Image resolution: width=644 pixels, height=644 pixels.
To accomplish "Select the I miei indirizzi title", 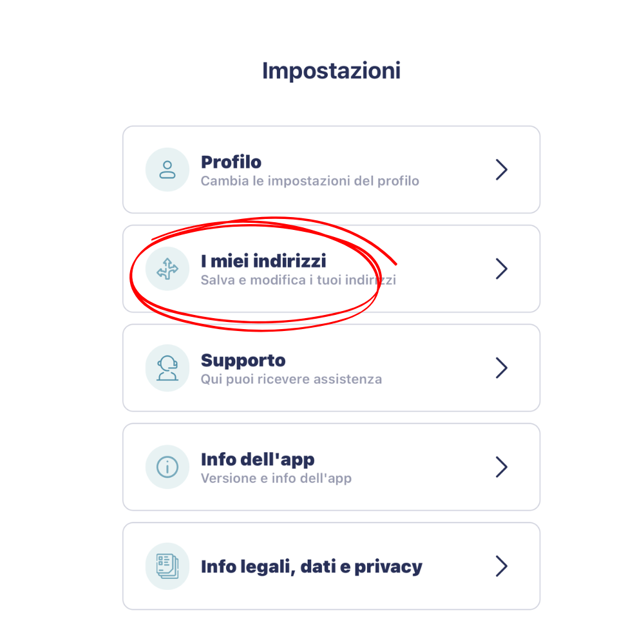I will tap(263, 261).
